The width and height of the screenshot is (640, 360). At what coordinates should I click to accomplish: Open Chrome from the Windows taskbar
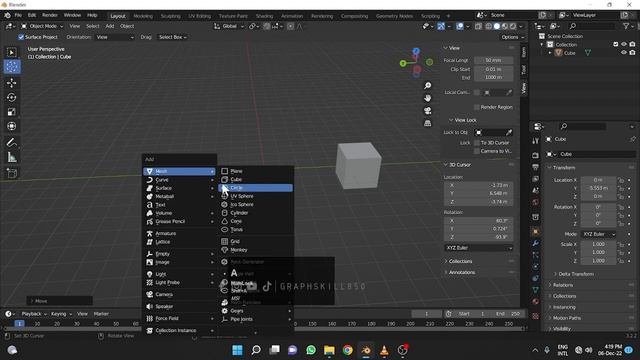[x=347, y=350]
